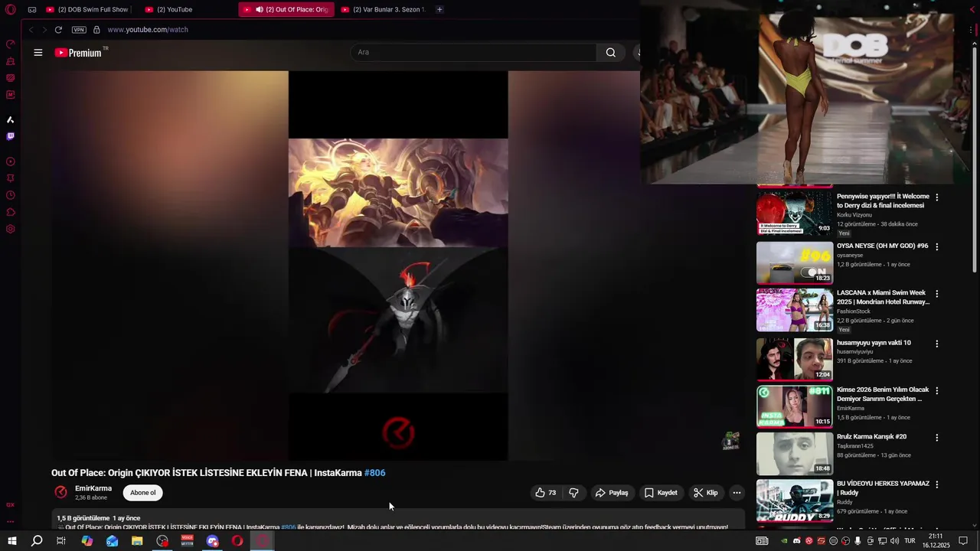Click the #806 hashtag in title
The height and width of the screenshot is (551, 980).
click(374, 473)
